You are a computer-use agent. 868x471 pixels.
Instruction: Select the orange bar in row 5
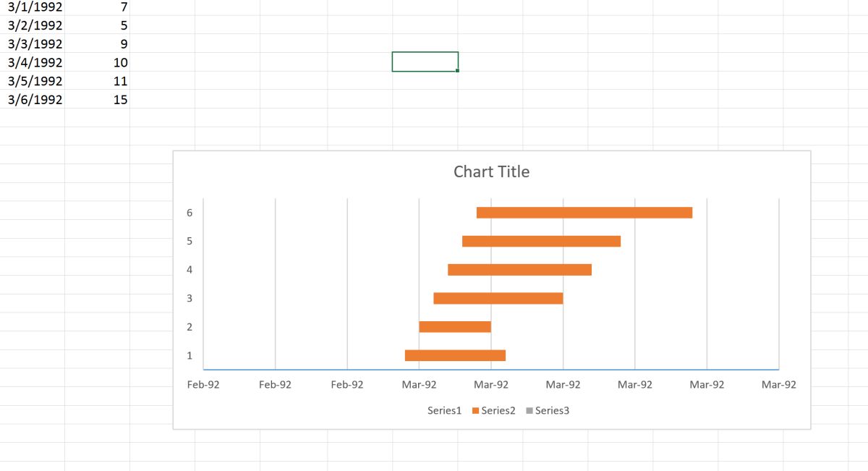coord(542,241)
